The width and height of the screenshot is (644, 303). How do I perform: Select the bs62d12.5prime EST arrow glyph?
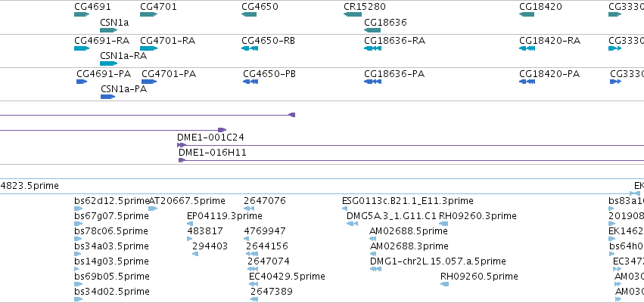coord(79,209)
